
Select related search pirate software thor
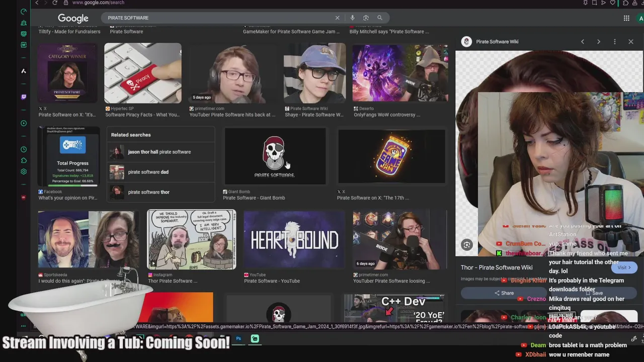[x=161, y=192]
